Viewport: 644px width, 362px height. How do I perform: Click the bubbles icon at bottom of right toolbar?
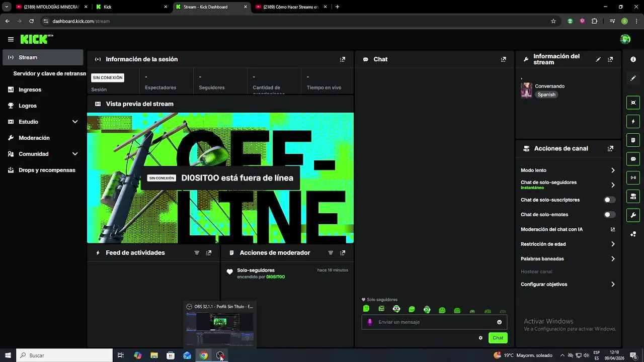point(633,234)
